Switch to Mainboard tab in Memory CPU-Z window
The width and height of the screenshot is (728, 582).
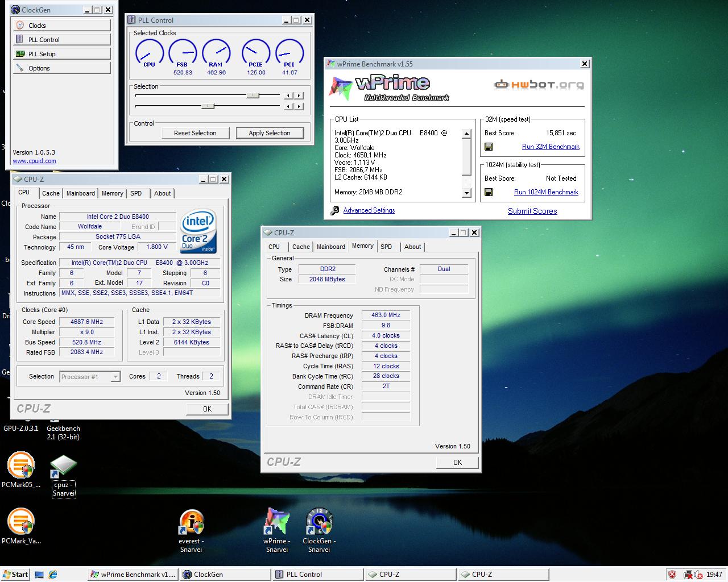(x=331, y=247)
